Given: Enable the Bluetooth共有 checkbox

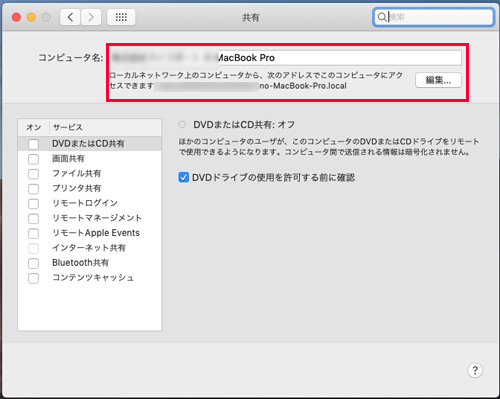Looking at the screenshot, I should 33,263.
